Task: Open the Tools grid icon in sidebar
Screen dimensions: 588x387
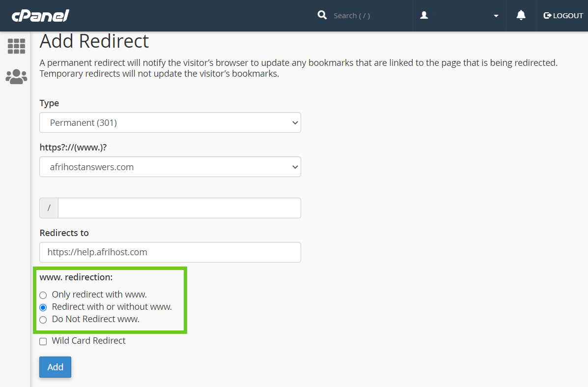Action: (x=16, y=46)
